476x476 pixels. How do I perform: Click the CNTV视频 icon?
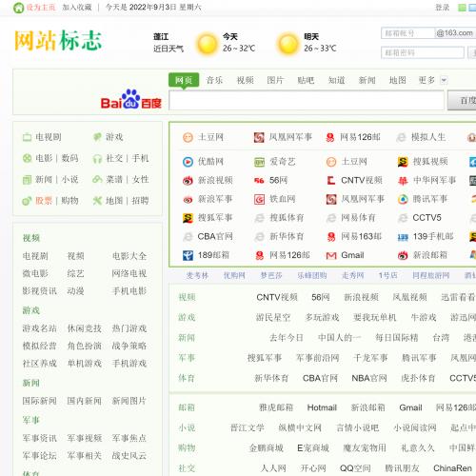tap(331, 181)
